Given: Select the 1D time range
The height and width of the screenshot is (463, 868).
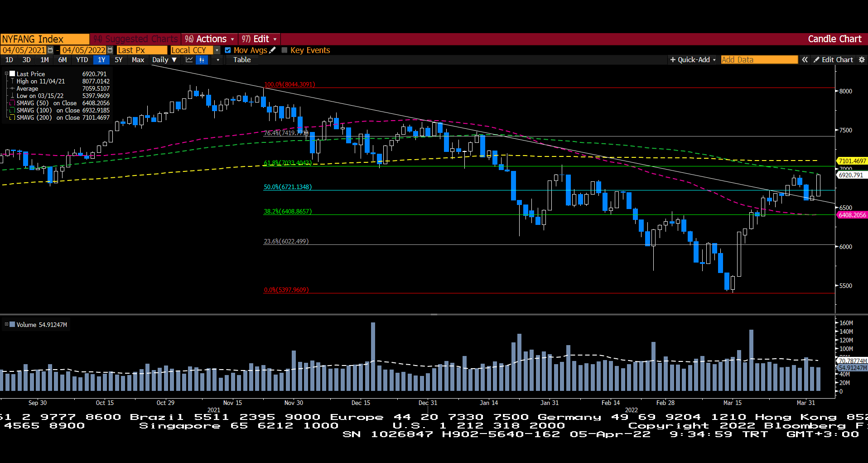Looking at the screenshot, I should click(x=9, y=60).
